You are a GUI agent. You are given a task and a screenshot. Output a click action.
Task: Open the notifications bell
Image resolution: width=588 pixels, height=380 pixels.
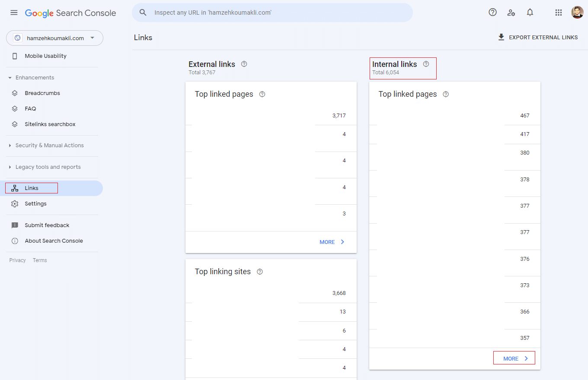(x=530, y=13)
